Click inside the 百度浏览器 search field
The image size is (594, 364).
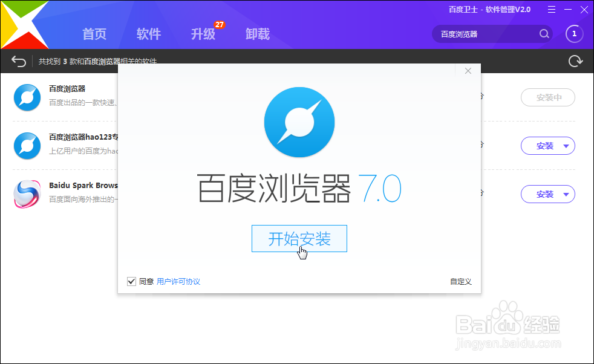click(x=484, y=34)
